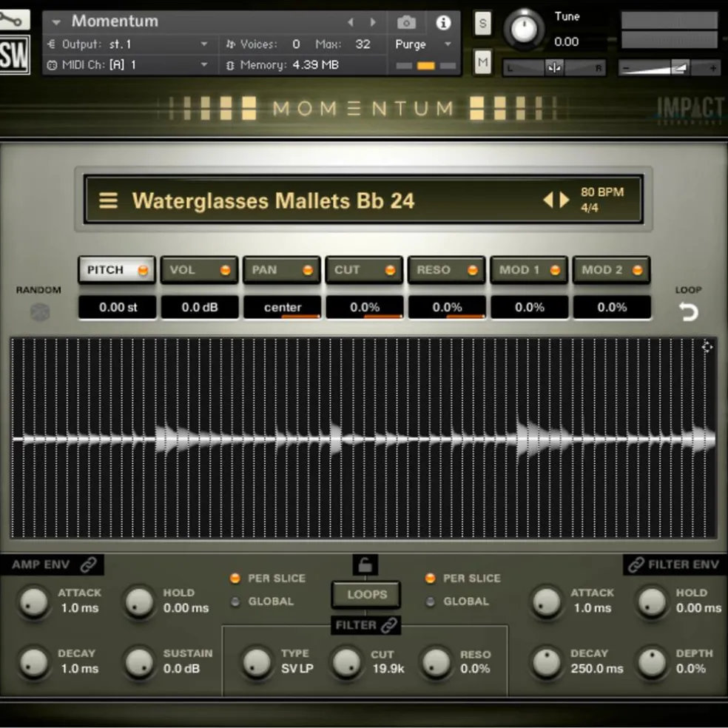Open the Purge dropdown menu
Screen dimensions: 728x728
(x=423, y=44)
